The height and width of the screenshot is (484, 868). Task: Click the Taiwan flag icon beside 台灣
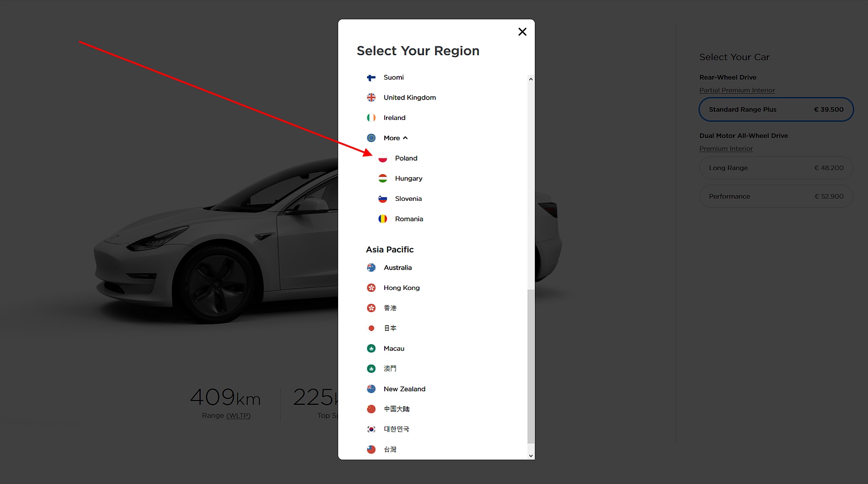tap(371, 450)
